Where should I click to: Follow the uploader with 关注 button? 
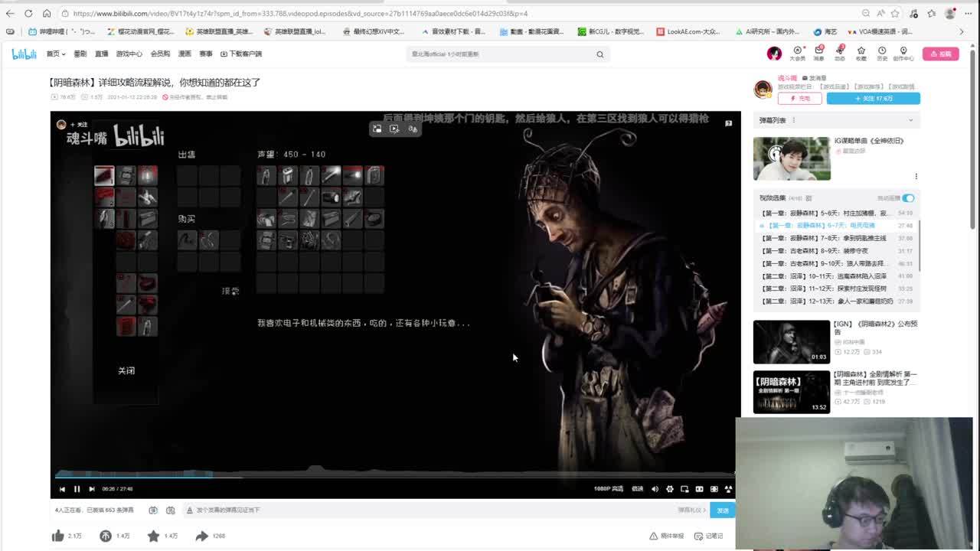874,99
